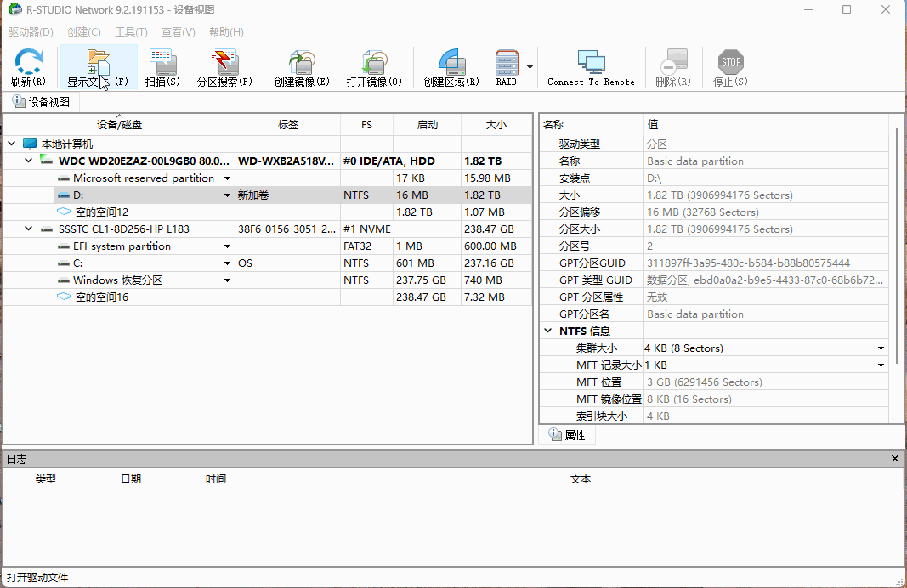Collapse the 本地计算机 tree node
Viewport: 907px width, 588px height.
pos(12,144)
